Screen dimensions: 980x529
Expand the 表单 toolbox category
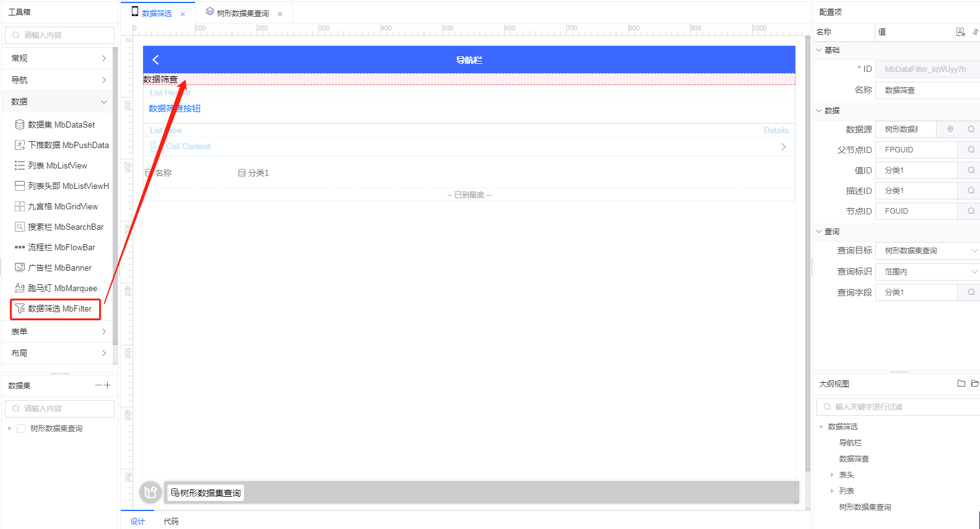[58, 331]
